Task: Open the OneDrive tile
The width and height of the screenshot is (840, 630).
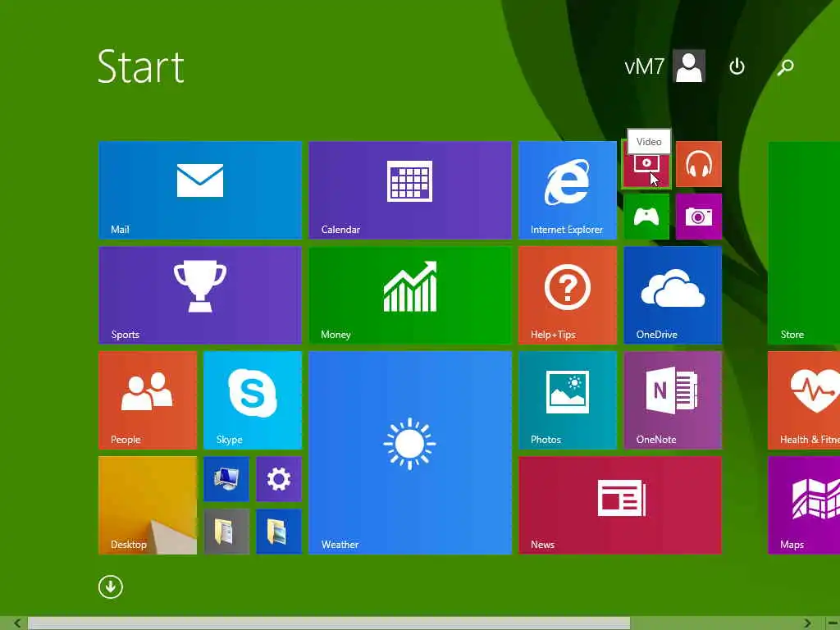Action: (x=673, y=295)
